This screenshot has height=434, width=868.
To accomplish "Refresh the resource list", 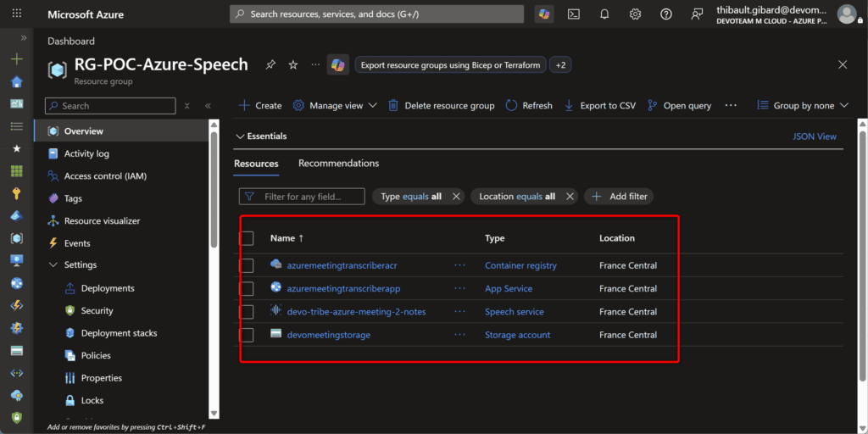I will 529,105.
